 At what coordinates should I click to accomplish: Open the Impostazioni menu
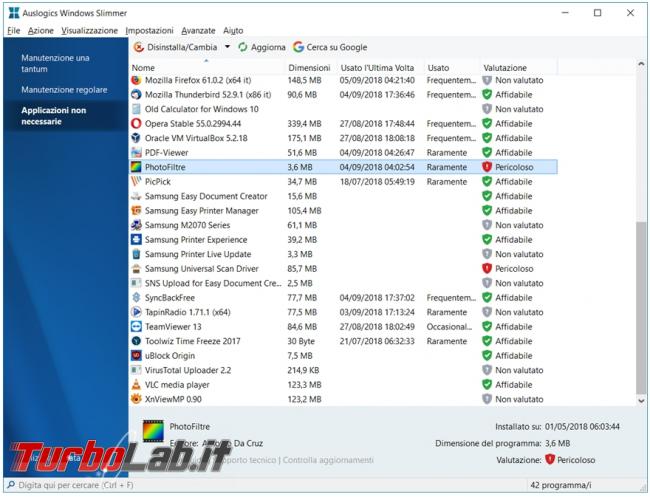click(149, 31)
